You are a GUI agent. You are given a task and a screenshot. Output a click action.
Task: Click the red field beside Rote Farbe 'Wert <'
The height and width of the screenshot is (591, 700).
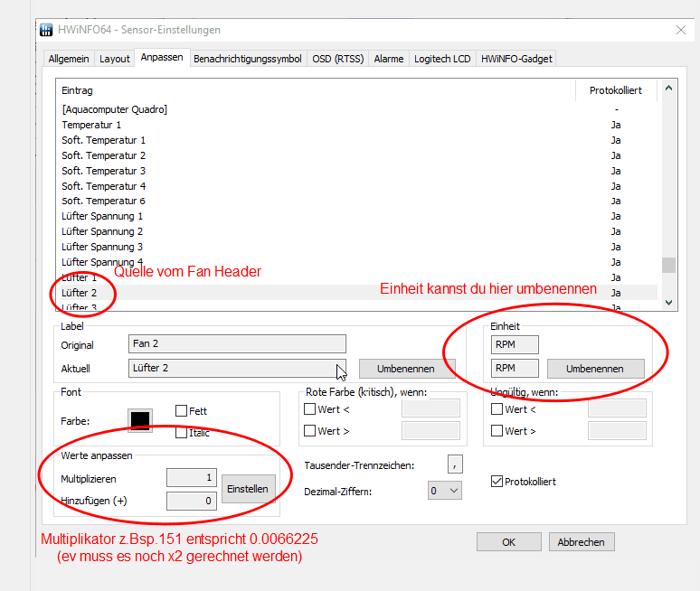[430, 408]
